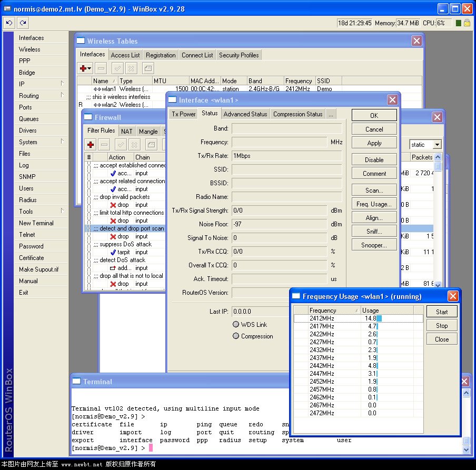
Task: Click the enable checkmark icon in Firewall toolbar
Action: point(121,144)
